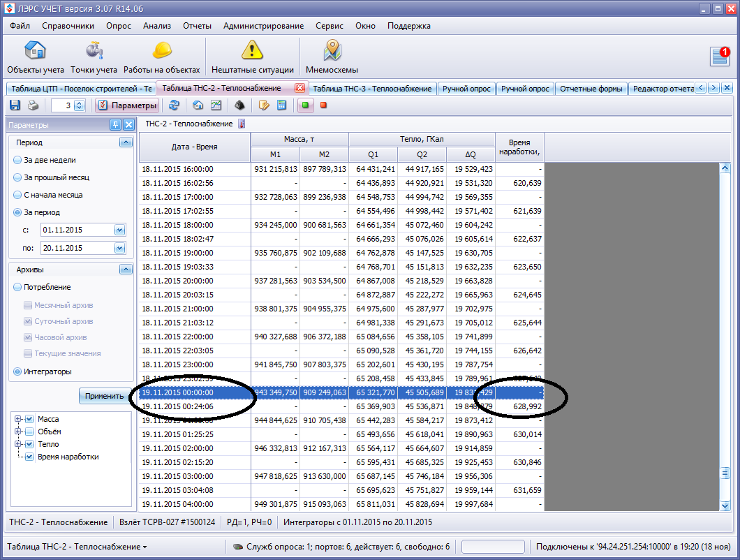The image size is (740, 560).
Task: Click the Применить button
Action: pos(104,396)
